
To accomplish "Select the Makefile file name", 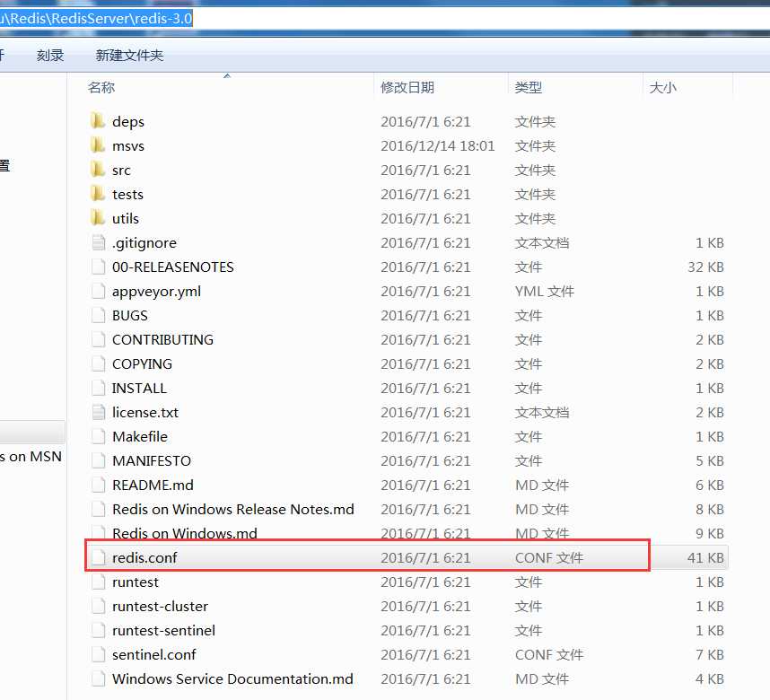I will click(x=140, y=436).
